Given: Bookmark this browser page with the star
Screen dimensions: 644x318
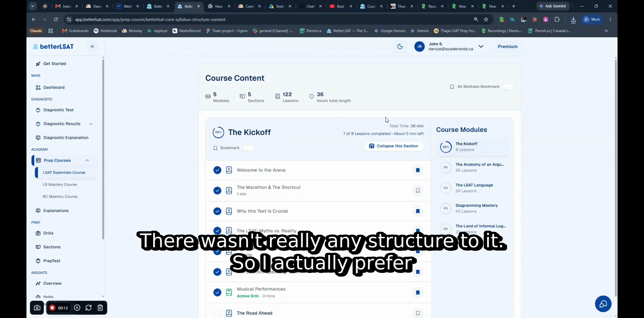Looking at the screenshot, I should point(486,19).
